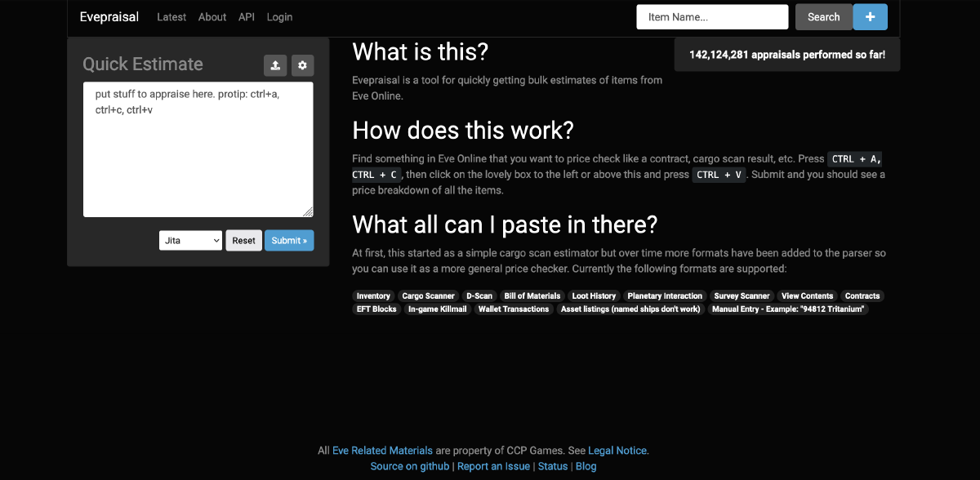This screenshot has width=980, height=480.
Task: Click the Evepraisal logo to go home
Action: click(x=109, y=16)
